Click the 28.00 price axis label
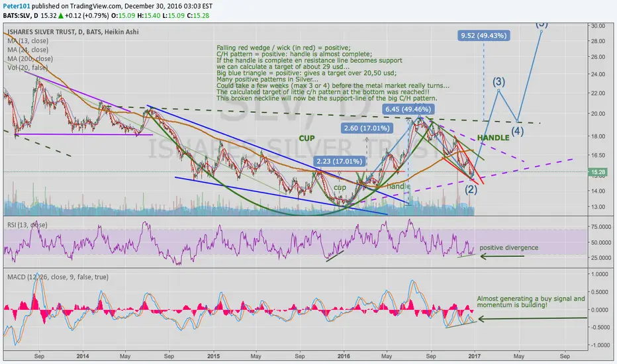Viewport: 617px width, 364px height. click(598, 41)
